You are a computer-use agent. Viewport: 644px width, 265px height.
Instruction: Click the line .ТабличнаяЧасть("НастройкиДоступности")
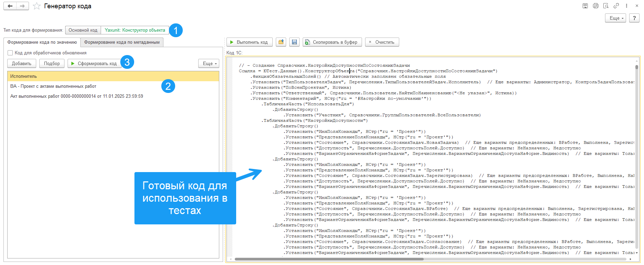click(x=314, y=120)
